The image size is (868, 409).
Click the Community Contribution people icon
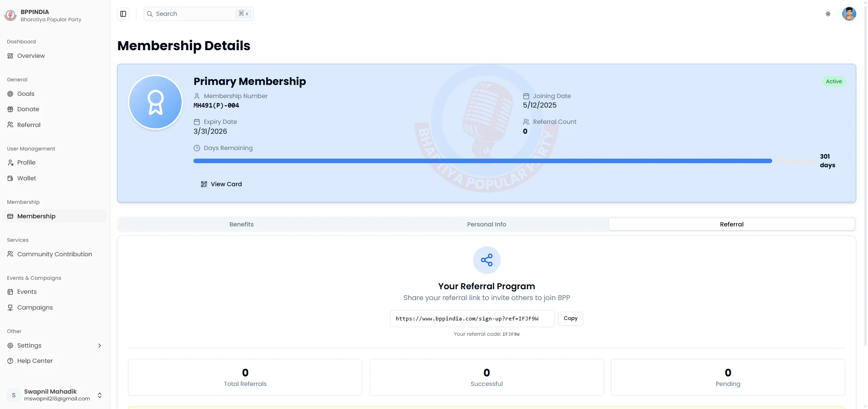[10, 254]
